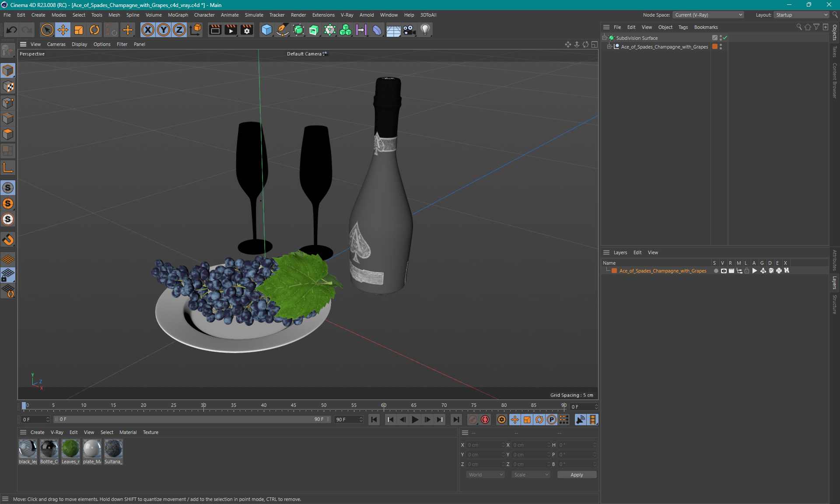The image size is (840, 504).
Task: Open the Layout Startup dropdown
Action: click(801, 15)
